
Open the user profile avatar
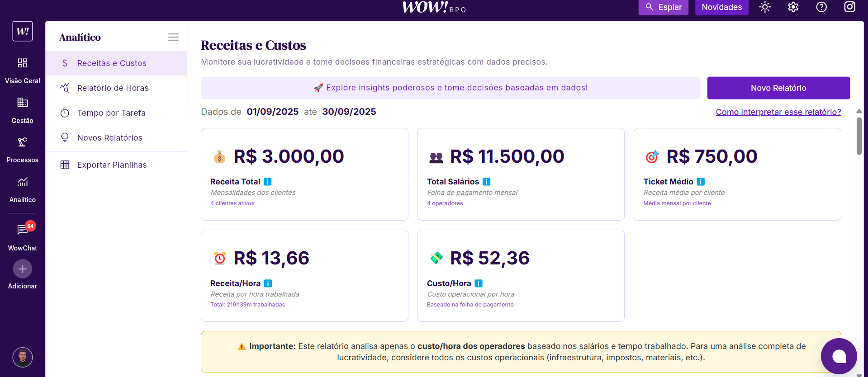pos(23,357)
